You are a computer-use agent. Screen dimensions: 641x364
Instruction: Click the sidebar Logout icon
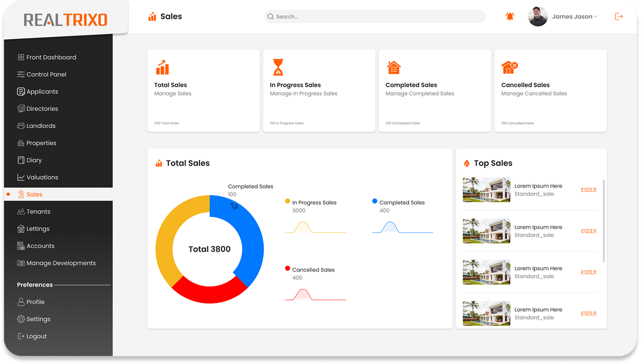[x=21, y=336]
